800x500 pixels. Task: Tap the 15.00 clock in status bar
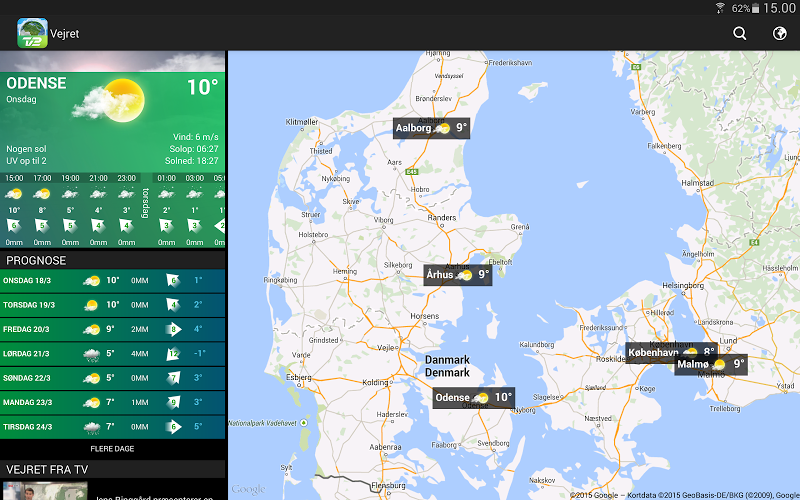(780, 8)
